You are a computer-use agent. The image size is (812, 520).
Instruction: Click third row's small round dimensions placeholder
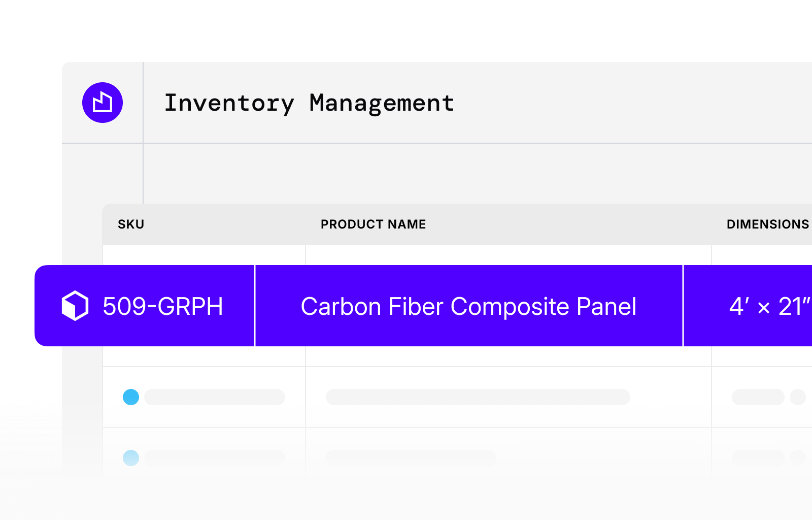tap(798, 458)
